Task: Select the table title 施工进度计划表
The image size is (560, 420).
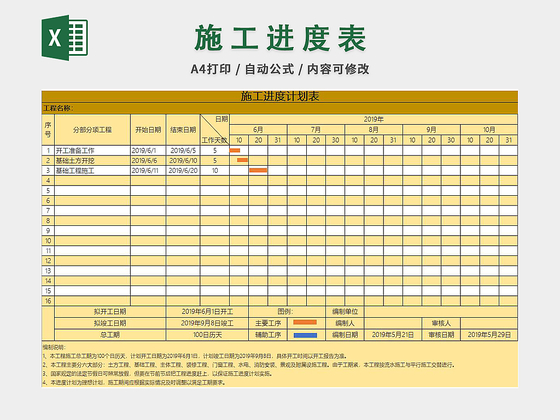Action: pyautogui.click(x=280, y=96)
